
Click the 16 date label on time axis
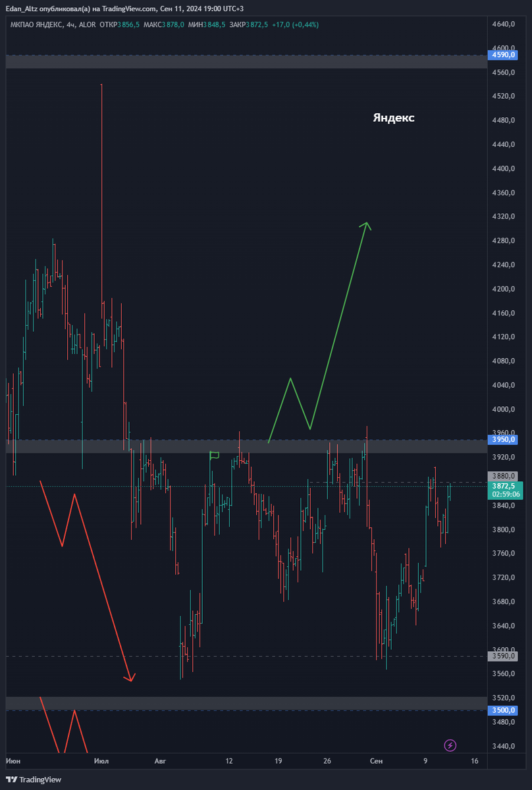tap(475, 761)
